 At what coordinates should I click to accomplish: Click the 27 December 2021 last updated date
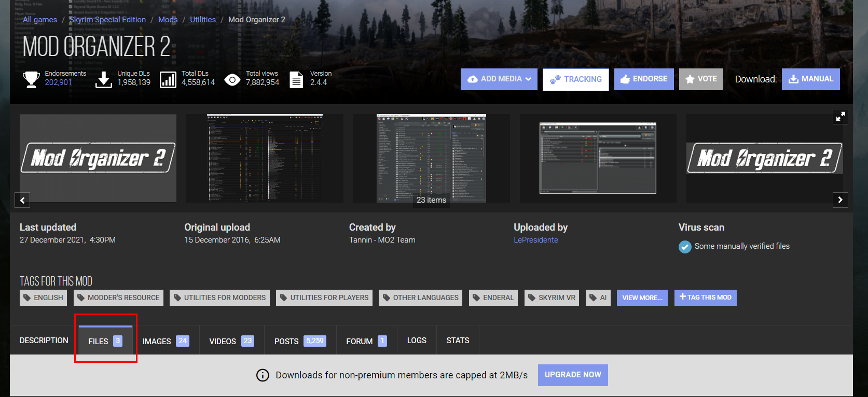(67, 240)
